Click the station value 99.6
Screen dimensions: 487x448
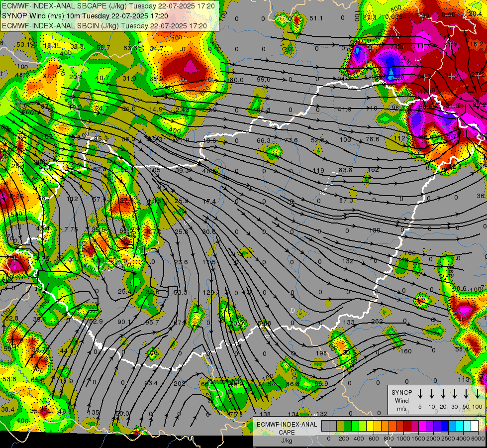(x=263, y=79)
